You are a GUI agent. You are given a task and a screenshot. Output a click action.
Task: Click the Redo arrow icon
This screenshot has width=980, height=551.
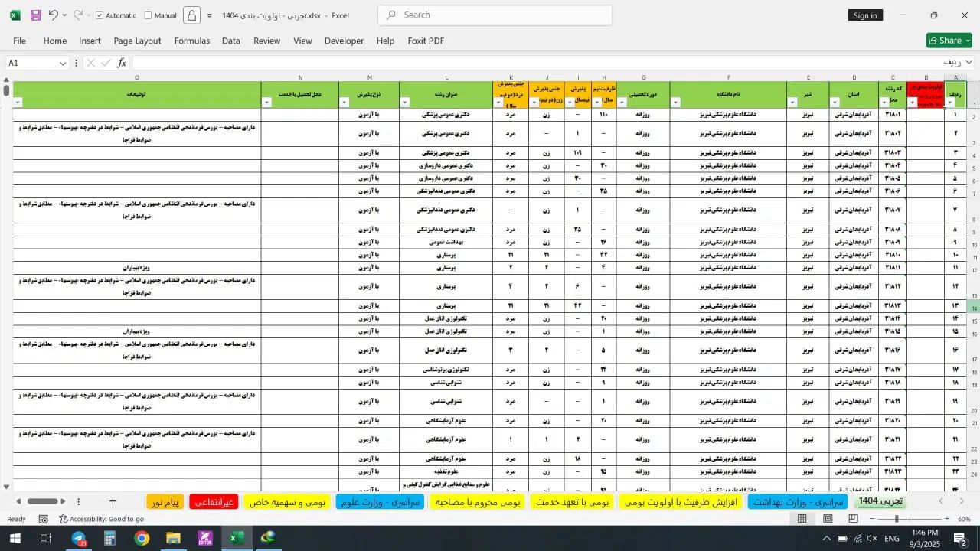(x=77, y=15)
